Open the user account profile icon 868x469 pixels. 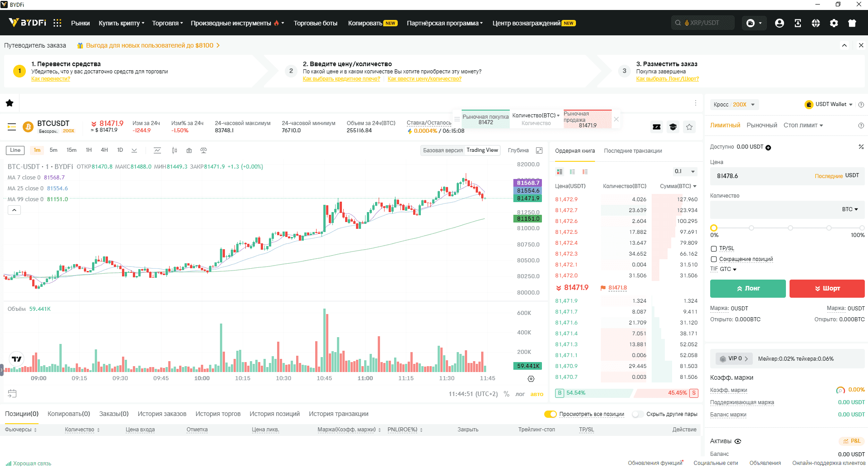coord(779,23)
